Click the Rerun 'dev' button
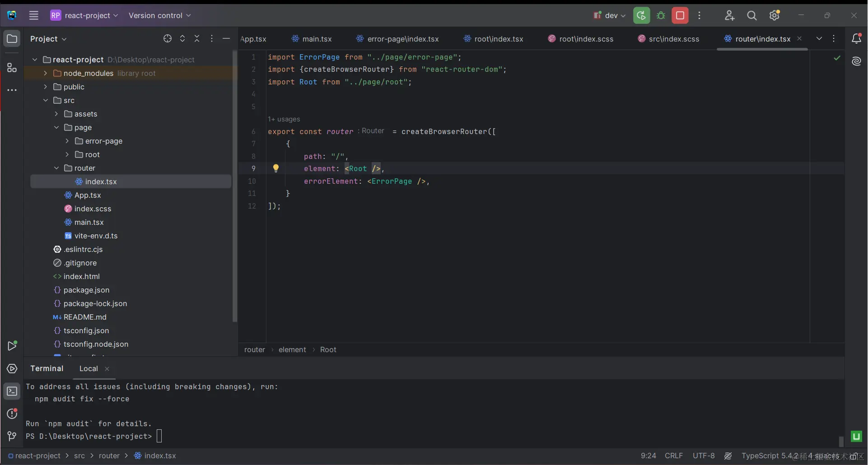The width and height of the screenshot is (868, 465). click(x=641, y=15)
